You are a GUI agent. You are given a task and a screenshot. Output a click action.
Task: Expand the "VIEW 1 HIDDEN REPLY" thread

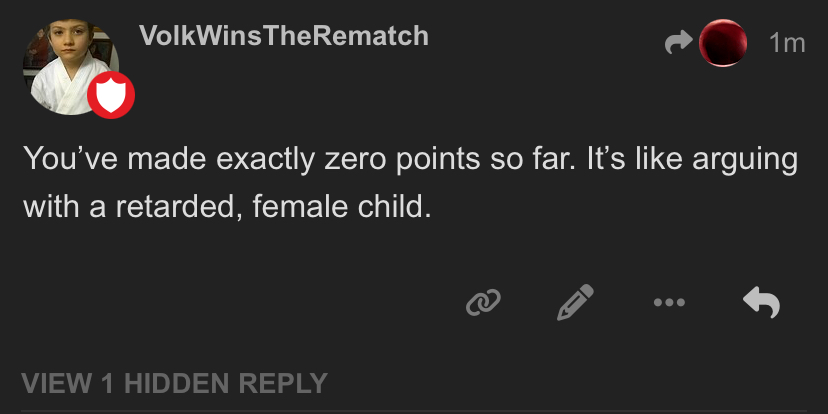click(174, 382)
